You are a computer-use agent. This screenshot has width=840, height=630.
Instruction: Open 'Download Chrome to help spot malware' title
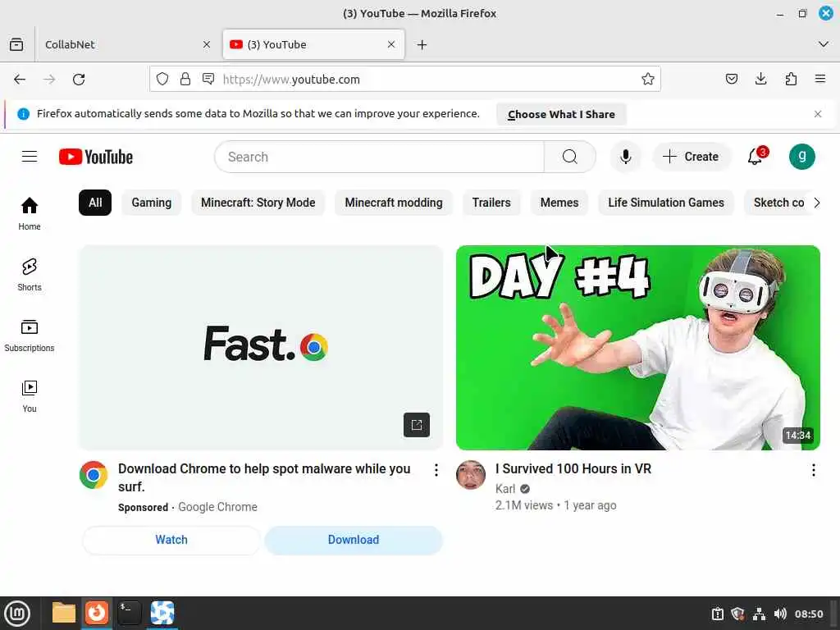tap(264, 477)
